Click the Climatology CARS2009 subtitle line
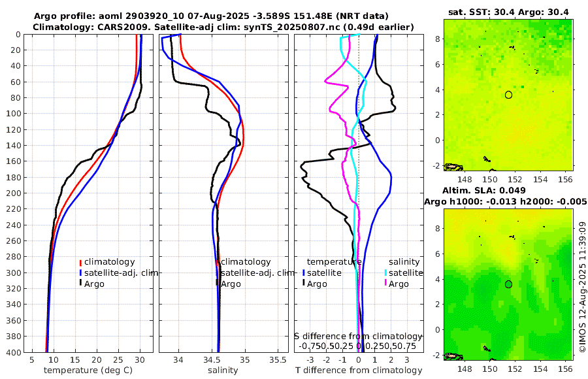This screenshot has height=379, width=588. point(223,27)
